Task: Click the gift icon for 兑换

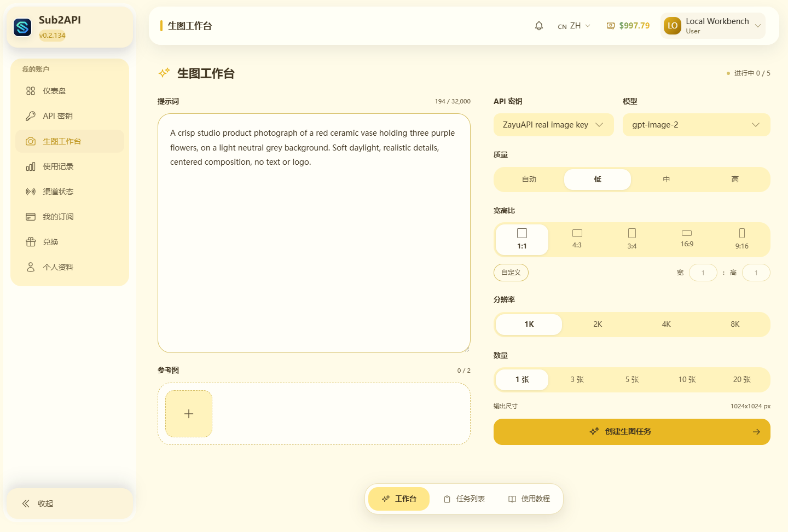Action: (31, 242)
